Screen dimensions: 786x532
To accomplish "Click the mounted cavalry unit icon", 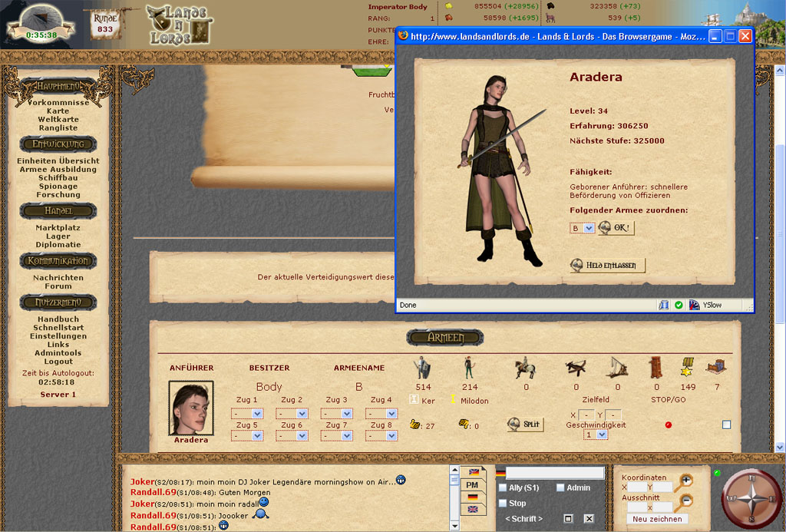I will 525,368.
